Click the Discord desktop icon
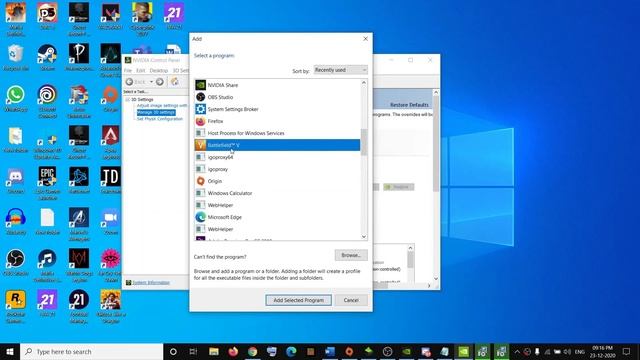This screenshot has width=640, height=360. tap(16, 181)
